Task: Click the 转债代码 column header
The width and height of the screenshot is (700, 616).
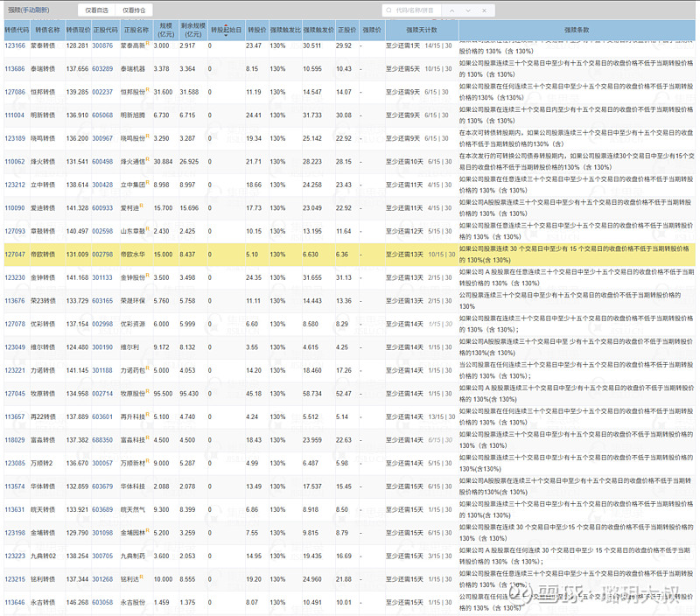Action: click(x=17, y=29)
